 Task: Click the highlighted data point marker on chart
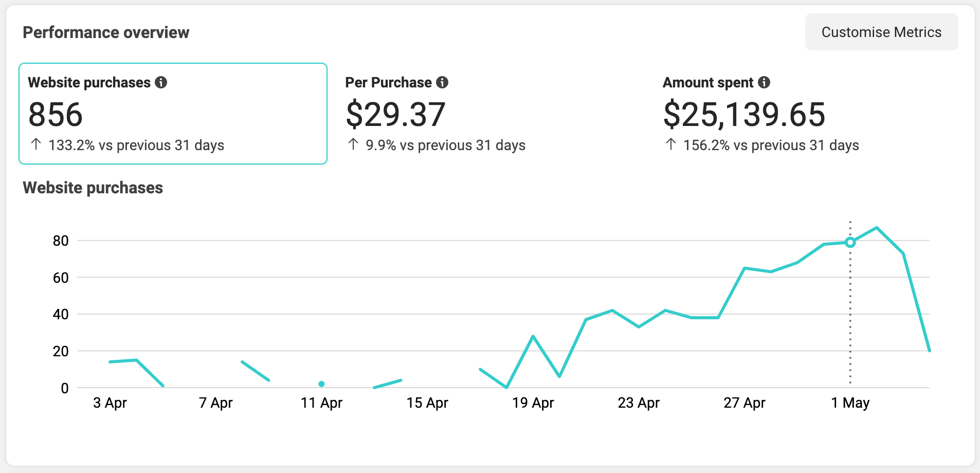tap(850, 242)
